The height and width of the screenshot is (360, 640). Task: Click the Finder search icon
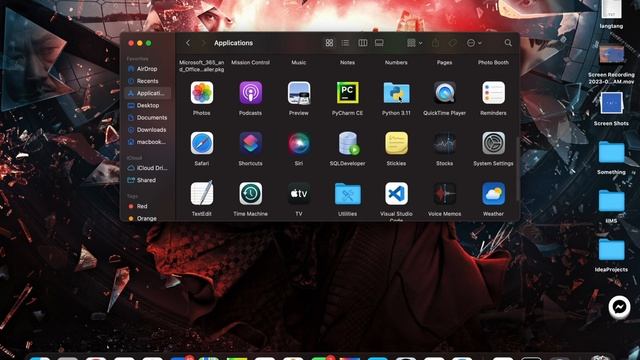click(x=508, y=43)
